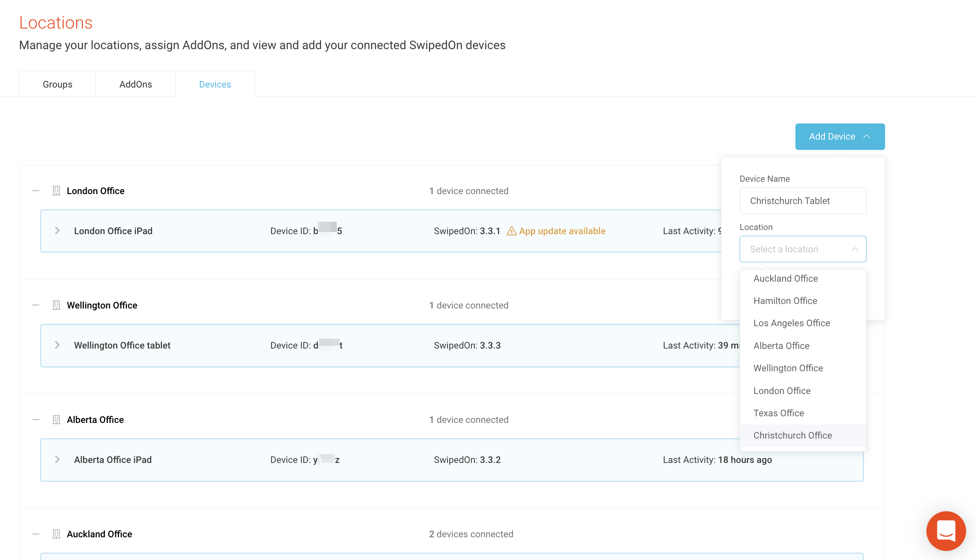Screen dimensions: 976x560
Task: Switch to the AddOns tab
Action: 136,84
